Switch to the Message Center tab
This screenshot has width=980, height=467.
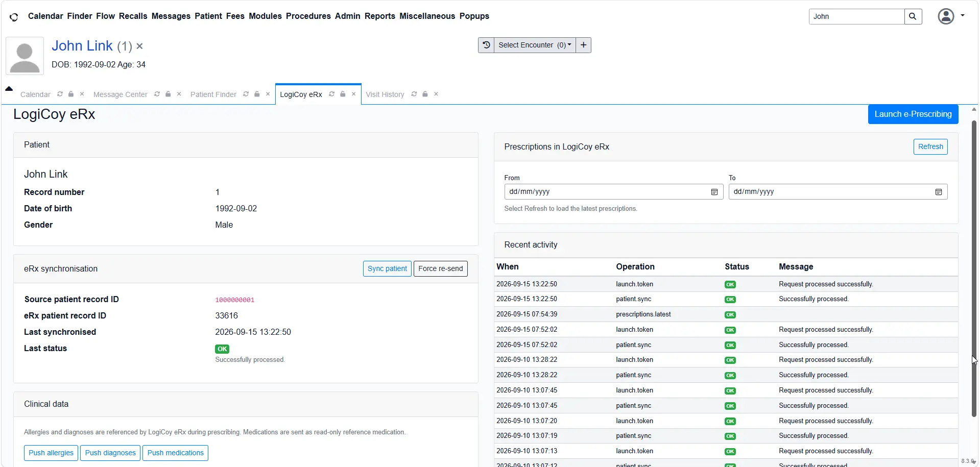tap(120, 94)
